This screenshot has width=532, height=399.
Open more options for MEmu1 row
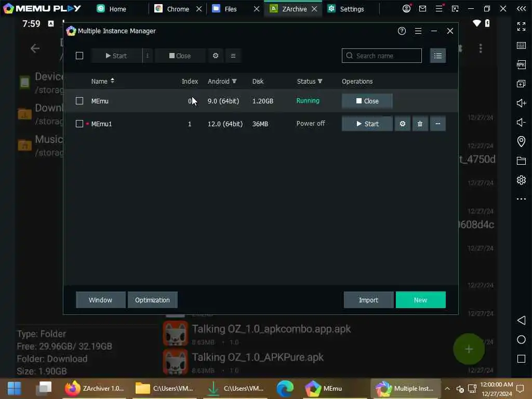click(437, 124)
